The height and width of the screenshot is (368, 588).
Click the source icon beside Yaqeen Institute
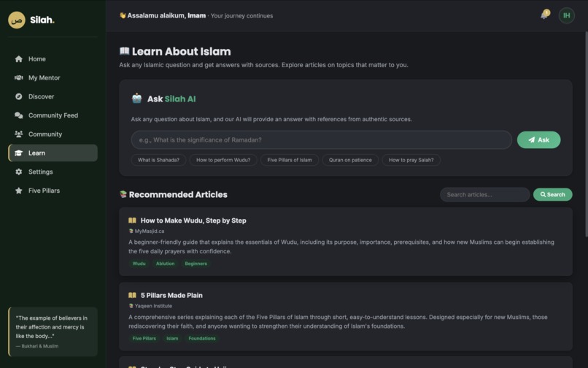pos(131,306)
